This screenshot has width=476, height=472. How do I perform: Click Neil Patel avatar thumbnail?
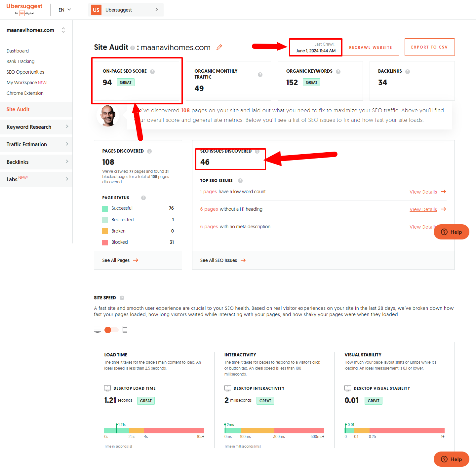pos(108,116)
